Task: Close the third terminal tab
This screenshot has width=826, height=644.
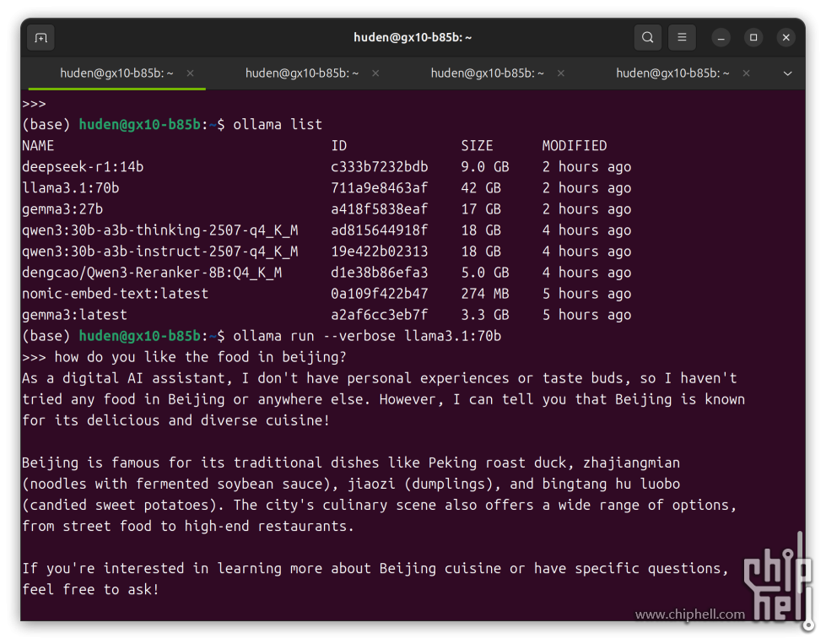Action: point(561,73)
